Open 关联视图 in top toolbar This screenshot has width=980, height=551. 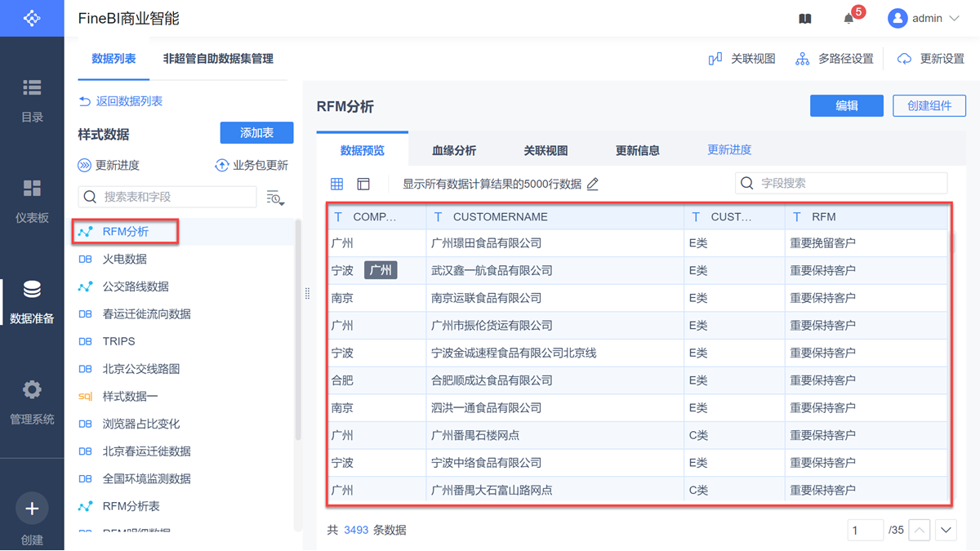point(742,59)
